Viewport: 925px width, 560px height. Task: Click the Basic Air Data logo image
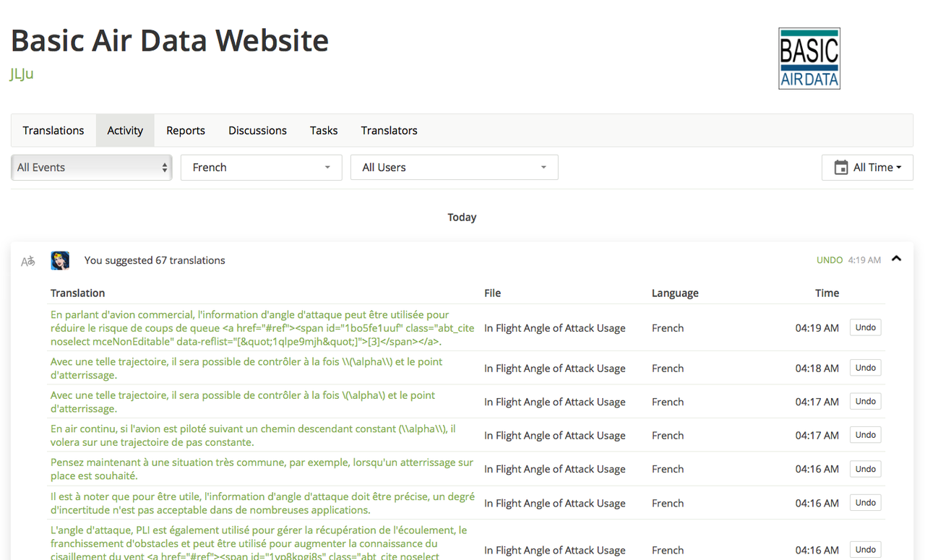click(809, 59)
